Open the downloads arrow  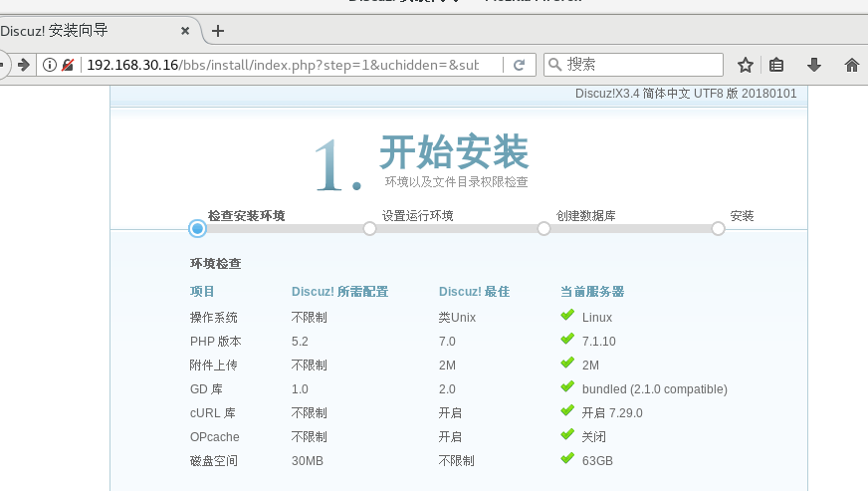pos(814,65)
